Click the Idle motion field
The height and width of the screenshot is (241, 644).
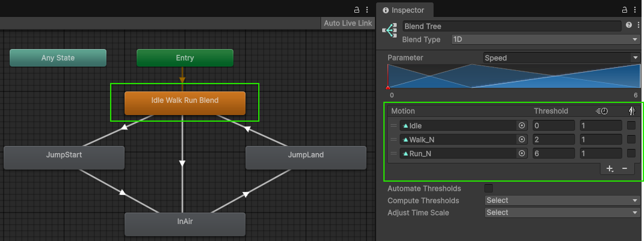tap(463, 126)
